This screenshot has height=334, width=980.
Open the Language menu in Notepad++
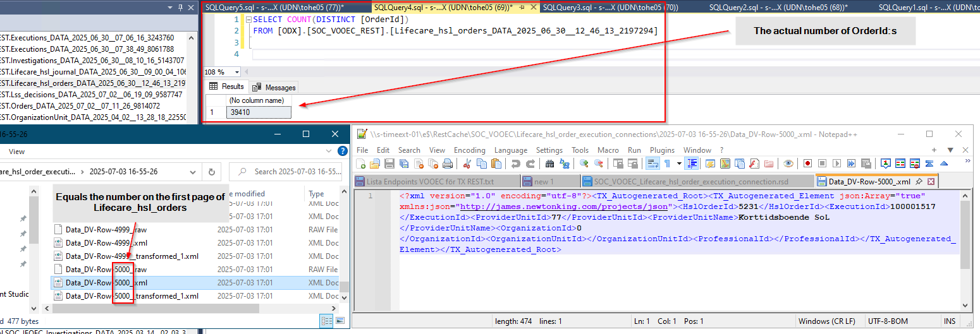(x=511, y=150)
